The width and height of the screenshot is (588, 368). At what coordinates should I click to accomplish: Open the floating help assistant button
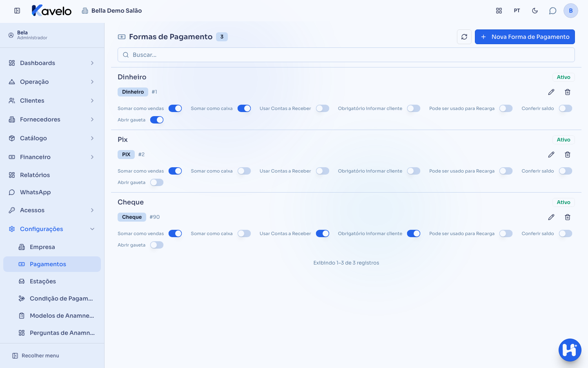[570, 350]
